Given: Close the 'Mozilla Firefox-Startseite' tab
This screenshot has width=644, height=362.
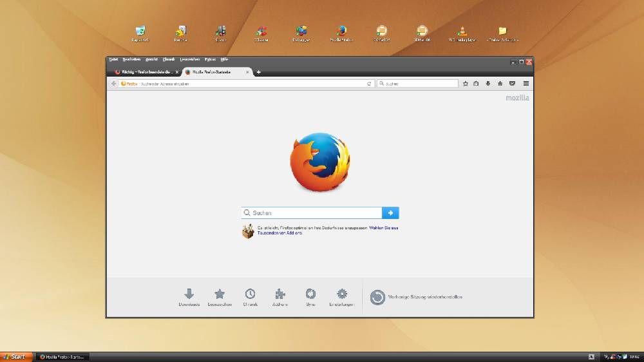Looking at the screenshot, I should coord(247,72).
